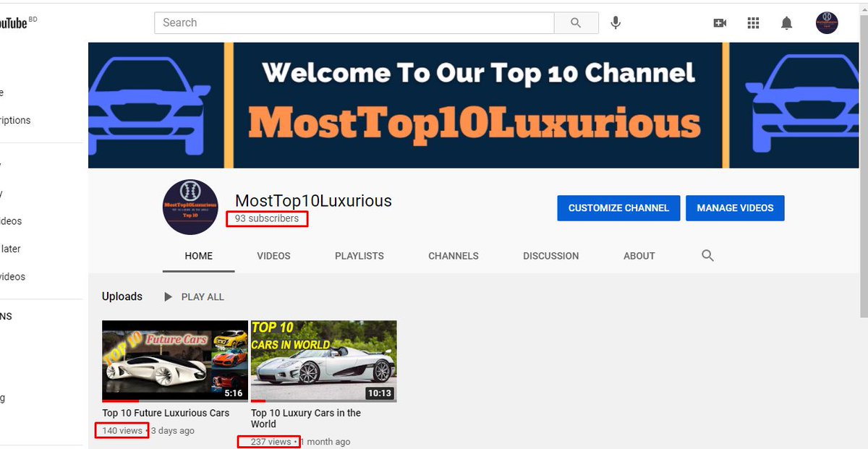868x449 pixels.
Task: Open the ABOUT tab
Action: 639,256
